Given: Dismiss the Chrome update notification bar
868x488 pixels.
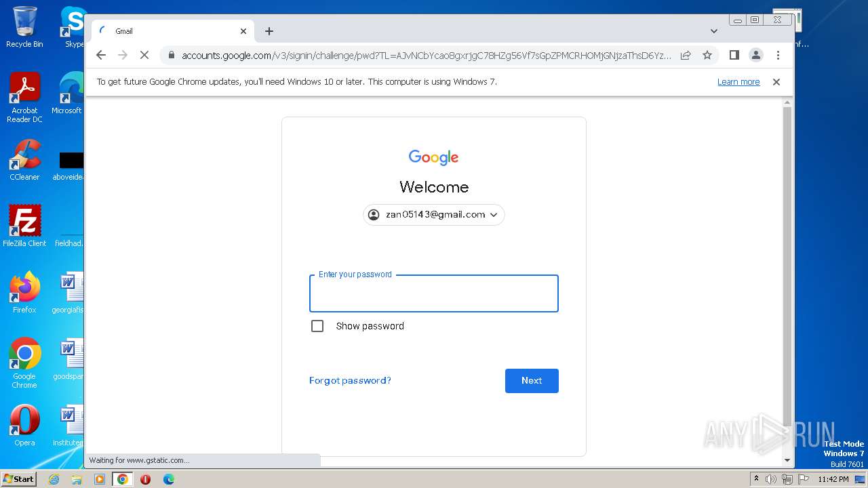Looking at the screenshot, I should pos(776,82).
